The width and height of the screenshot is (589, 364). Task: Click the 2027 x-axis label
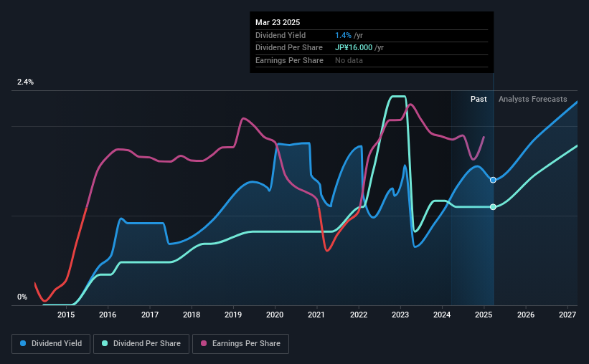567,315
